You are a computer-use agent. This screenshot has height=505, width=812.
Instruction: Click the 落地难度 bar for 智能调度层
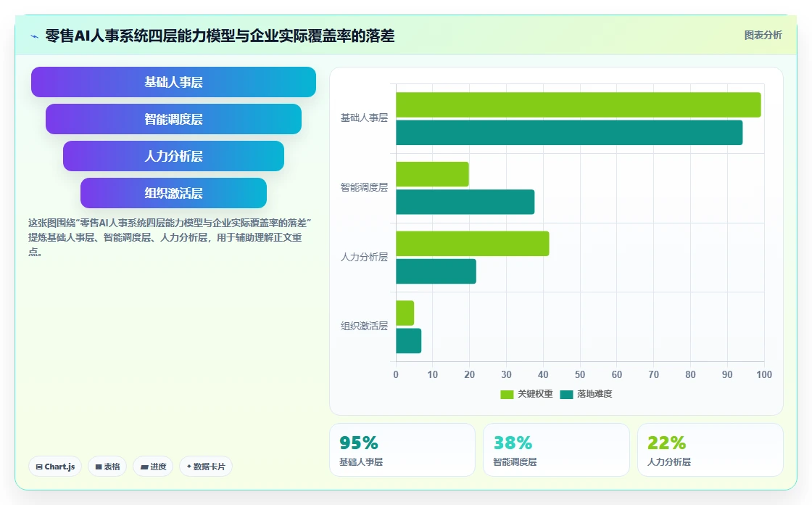click(x=465, y=202)
